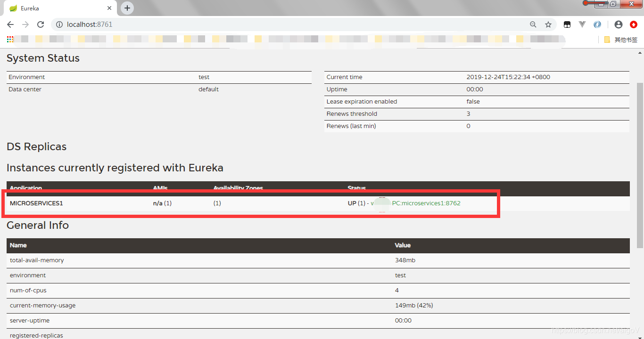Click the Lease expiration enabled label
This screenshot has width=644, height=339.
[x=362, y=102]
